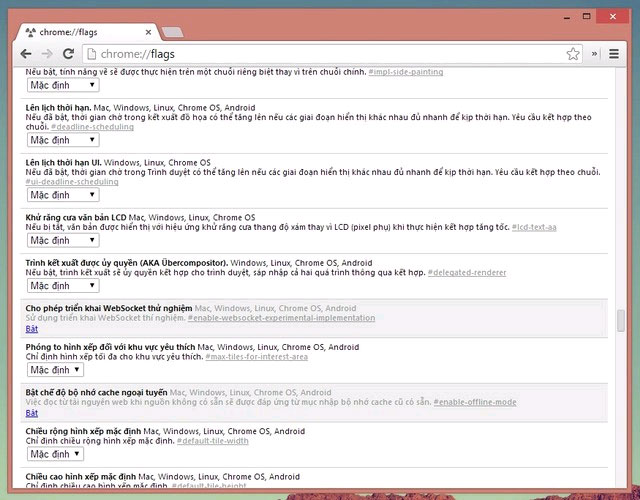640x500 pixels.
Task: Click the forward navigation arrow
Action: [47, 54]
